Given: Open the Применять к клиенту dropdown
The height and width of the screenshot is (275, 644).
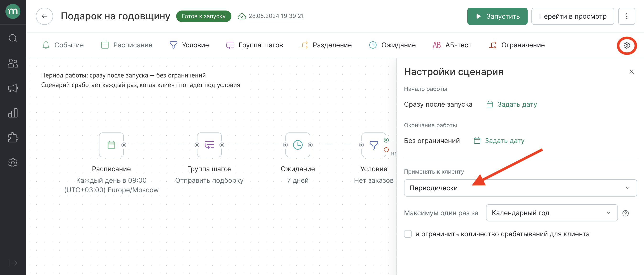Looking at the screenshot, I should click(520, 188).
